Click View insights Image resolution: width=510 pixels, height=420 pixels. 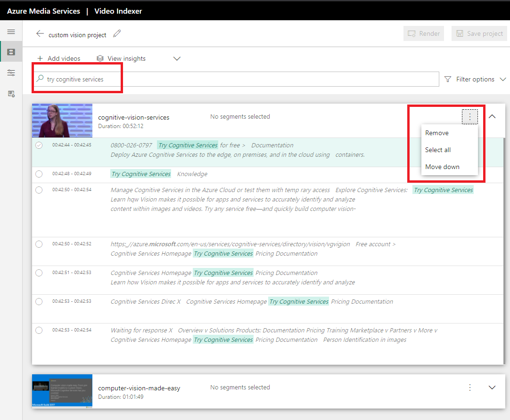121,58
